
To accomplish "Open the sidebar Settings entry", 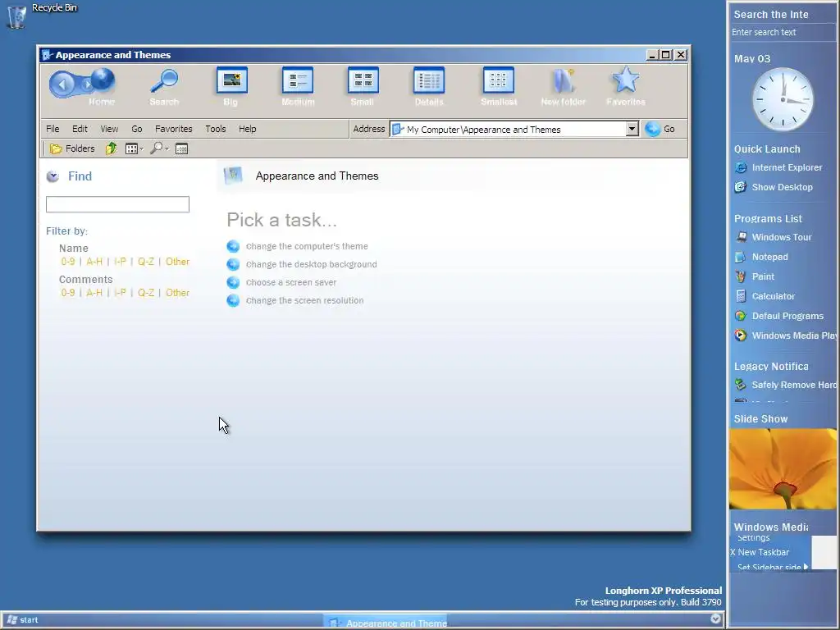I will tap(753, 538).
